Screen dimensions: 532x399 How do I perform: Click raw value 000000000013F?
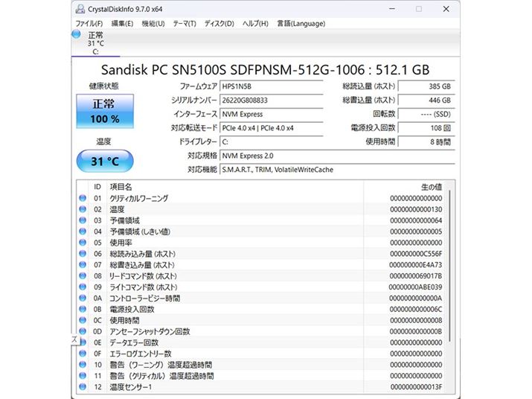417,387
